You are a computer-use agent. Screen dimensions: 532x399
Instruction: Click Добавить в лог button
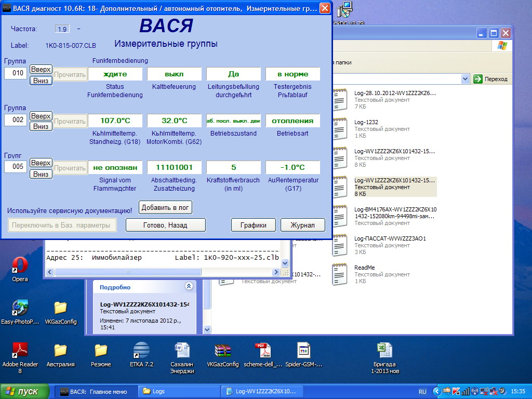(x=165, y=208)
